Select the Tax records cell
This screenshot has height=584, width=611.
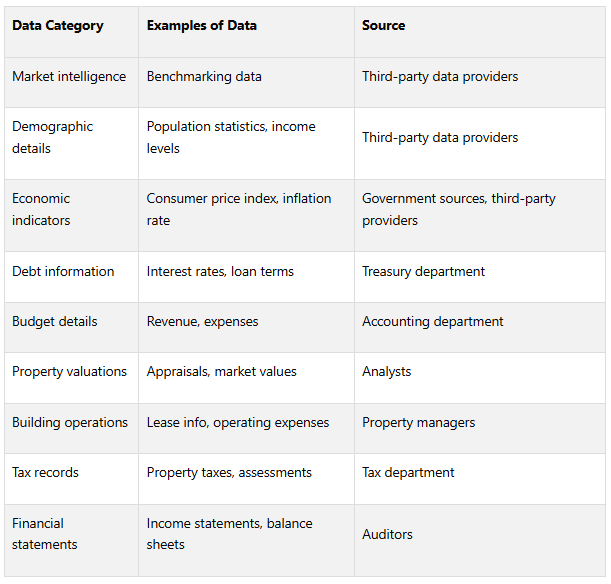click(x=45, y=472)
